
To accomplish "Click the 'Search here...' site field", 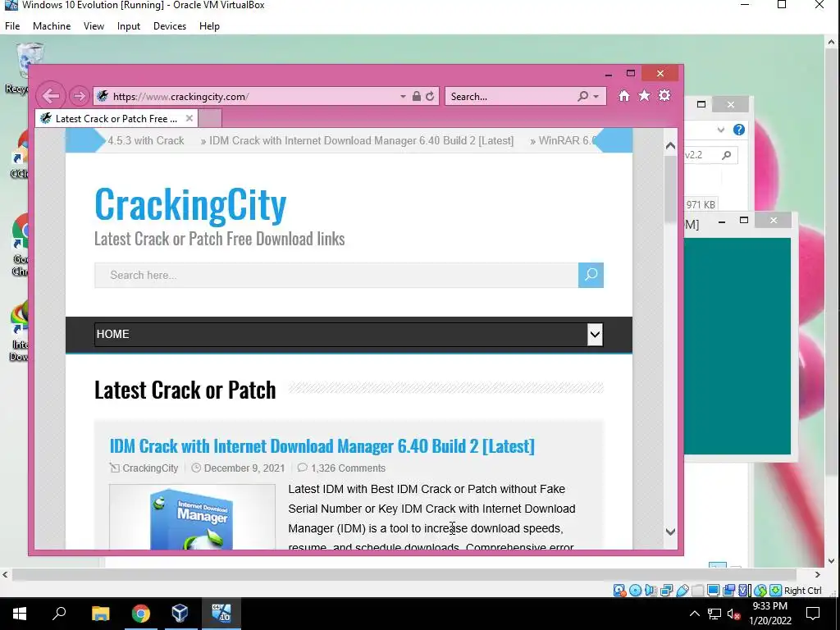I will 336,275.
